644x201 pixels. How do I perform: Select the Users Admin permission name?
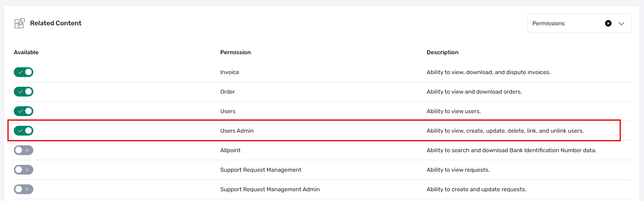[x=237, y=131]
